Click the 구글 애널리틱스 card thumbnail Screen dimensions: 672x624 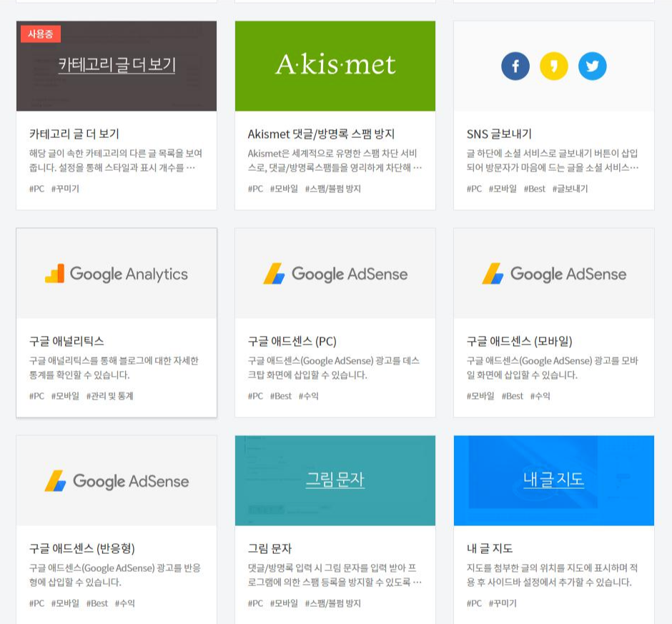pos(117,273)
